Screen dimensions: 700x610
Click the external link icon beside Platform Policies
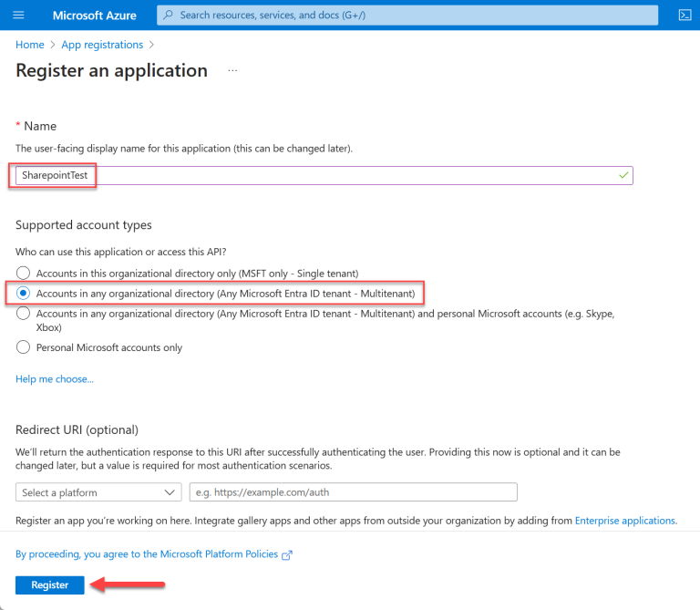[287, 554]
